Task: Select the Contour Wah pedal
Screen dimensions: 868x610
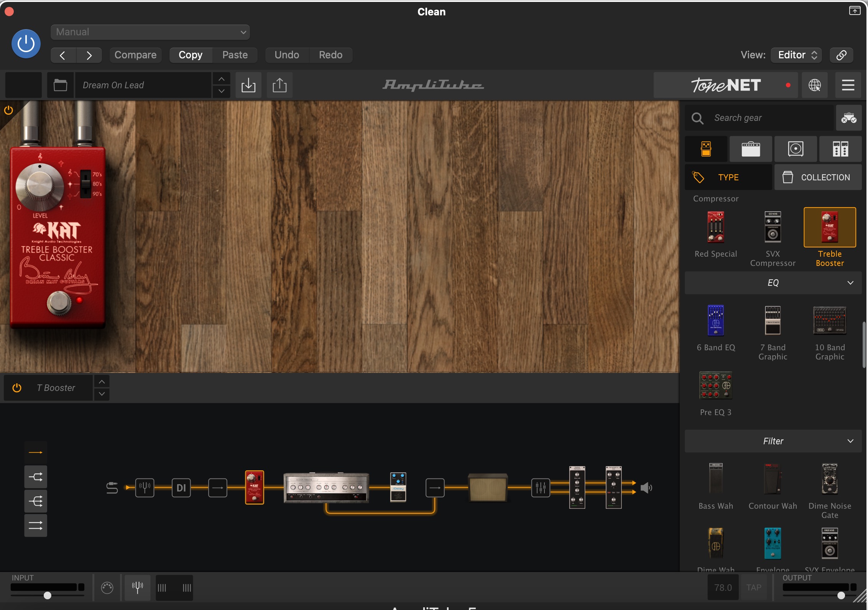Action: [773, 479]
